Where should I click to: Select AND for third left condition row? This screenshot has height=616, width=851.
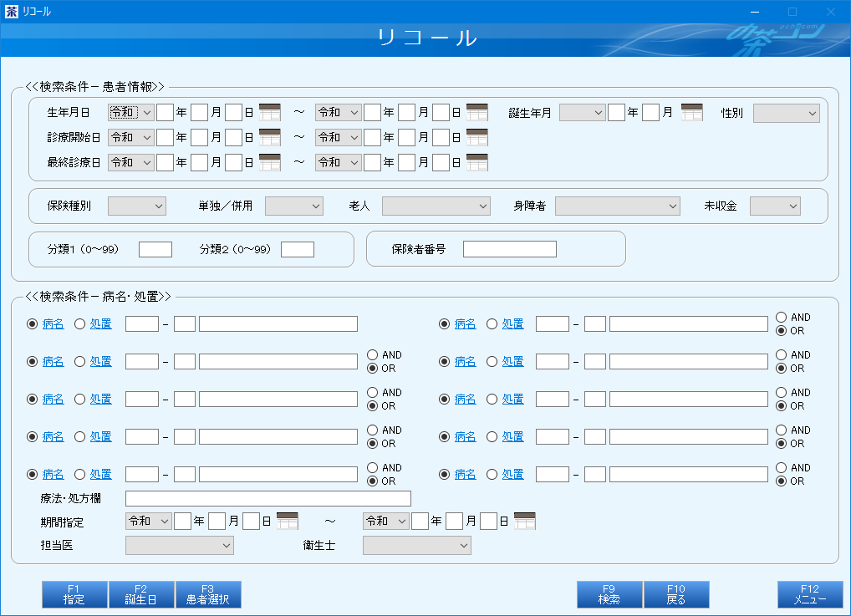[372, 392]
